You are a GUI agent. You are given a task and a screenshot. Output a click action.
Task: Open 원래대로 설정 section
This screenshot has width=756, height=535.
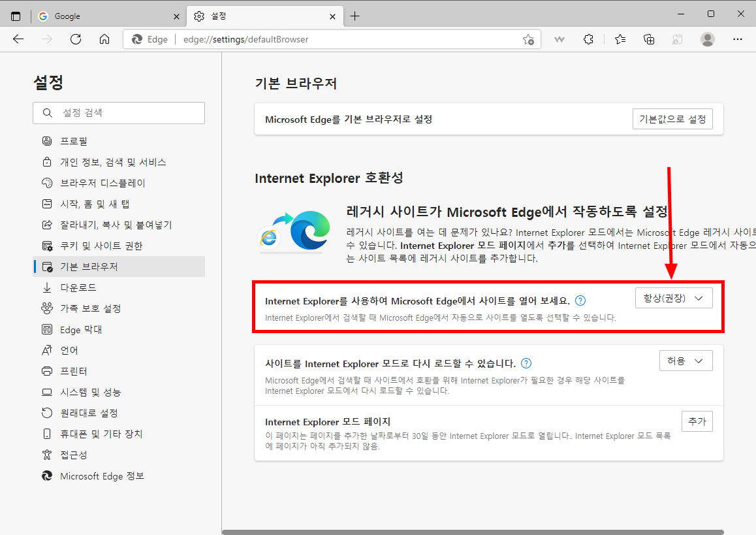click(x=119, y=413)
